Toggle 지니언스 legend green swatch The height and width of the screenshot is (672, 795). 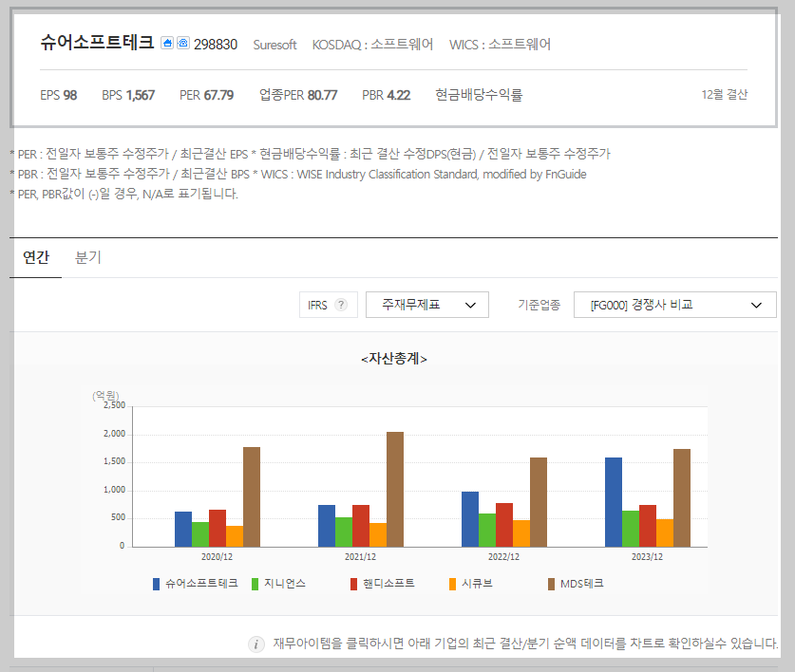coord(256,584)
